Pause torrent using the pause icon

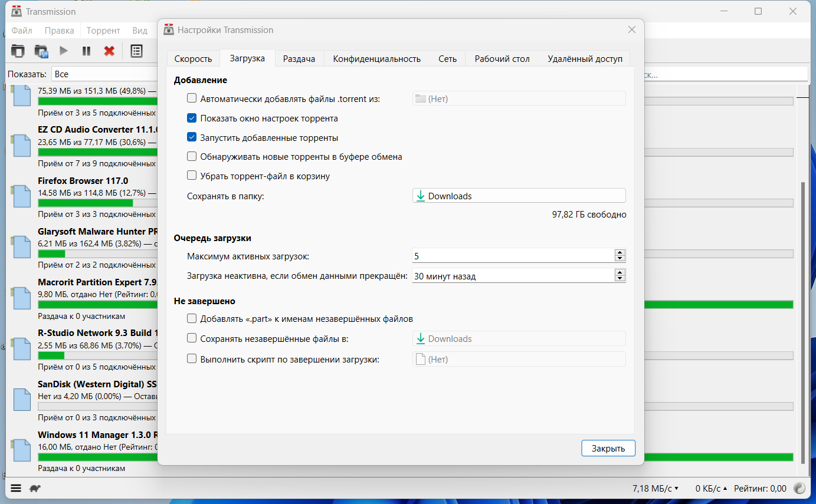(x=87, y=51)
